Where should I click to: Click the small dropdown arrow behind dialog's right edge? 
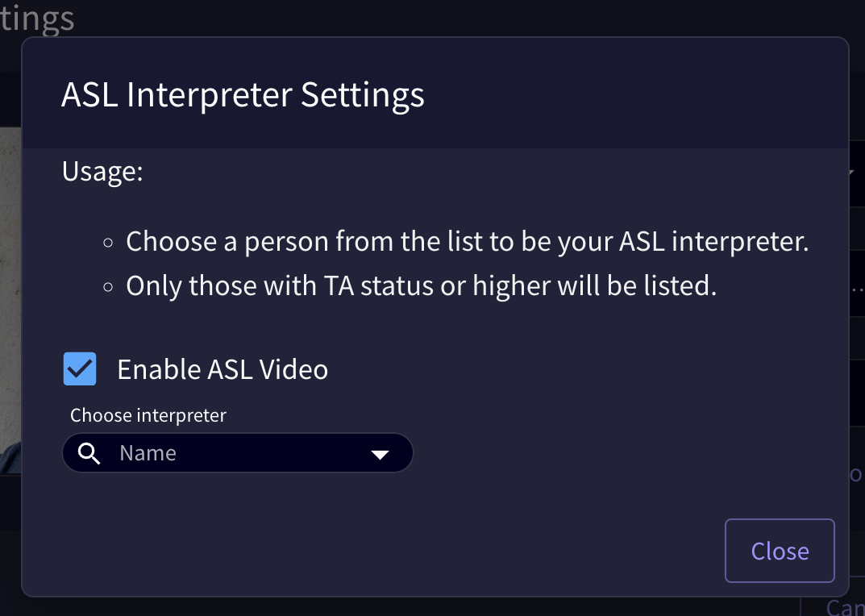tap(851, 173)
